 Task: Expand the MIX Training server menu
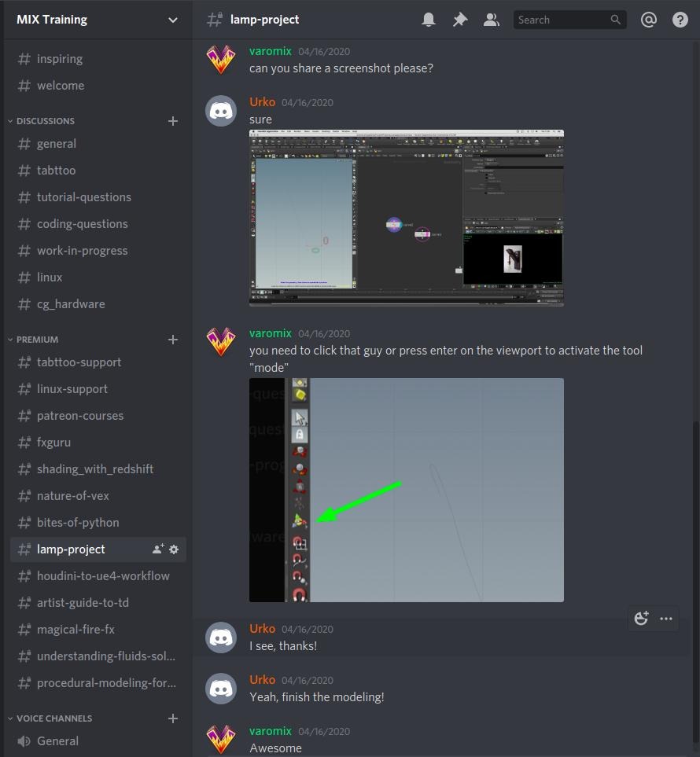coord(173,20)
